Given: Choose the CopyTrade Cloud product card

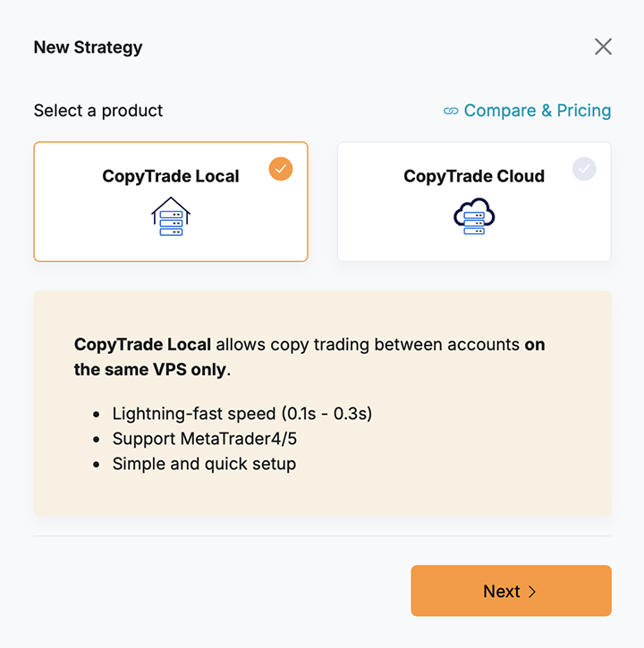Looking at the screenshot, I should tap(474, 202).
